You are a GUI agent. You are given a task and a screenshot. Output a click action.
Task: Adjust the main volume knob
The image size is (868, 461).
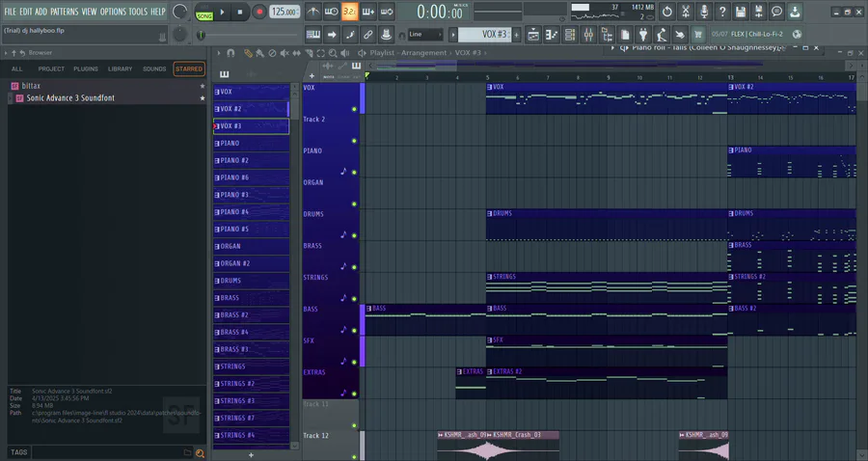coord(179,11)
